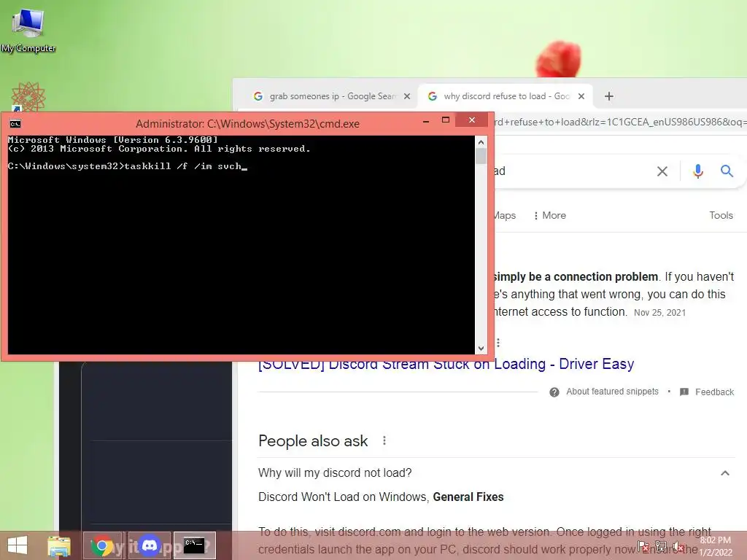Click the Action Center flag tray icon
The height and width of the screenshot is (560, 747).
click(643, 547)
